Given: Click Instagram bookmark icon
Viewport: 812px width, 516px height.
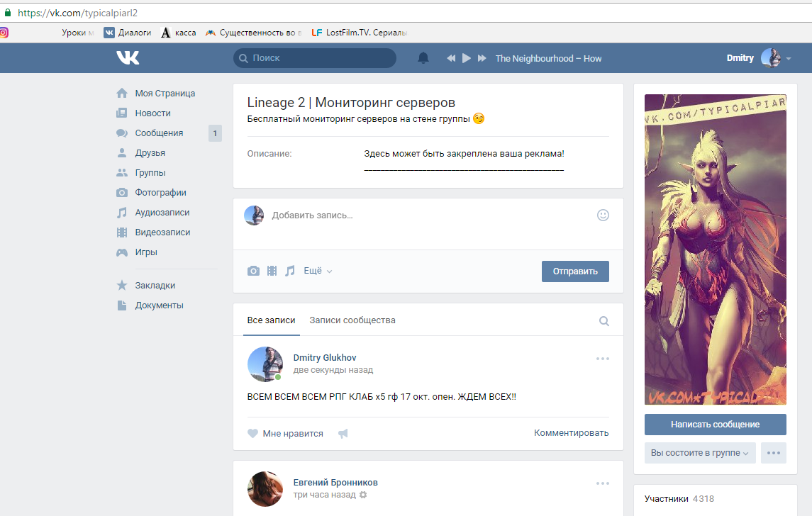Looking at the screenshot, I should 4,33.
